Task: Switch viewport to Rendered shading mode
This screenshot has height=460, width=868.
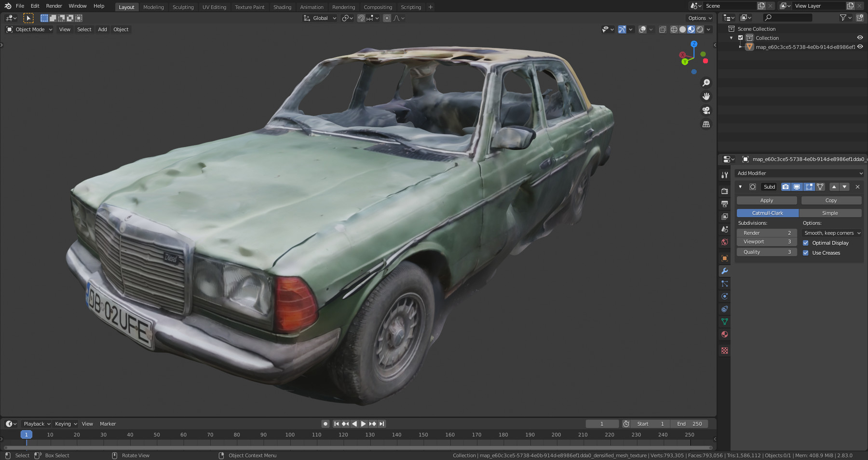Action: coord(700,29)
